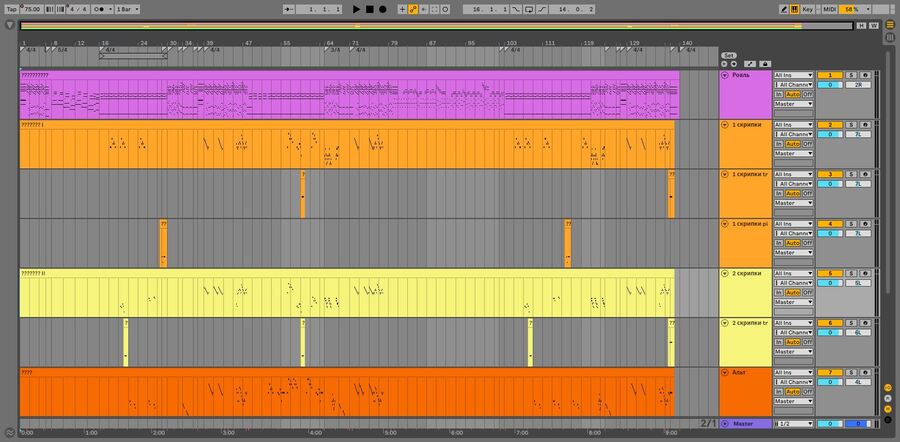Viewport: 900px width, 442px height.
Task: Jump to previous locator icon
Action: [x=724, y=64]
